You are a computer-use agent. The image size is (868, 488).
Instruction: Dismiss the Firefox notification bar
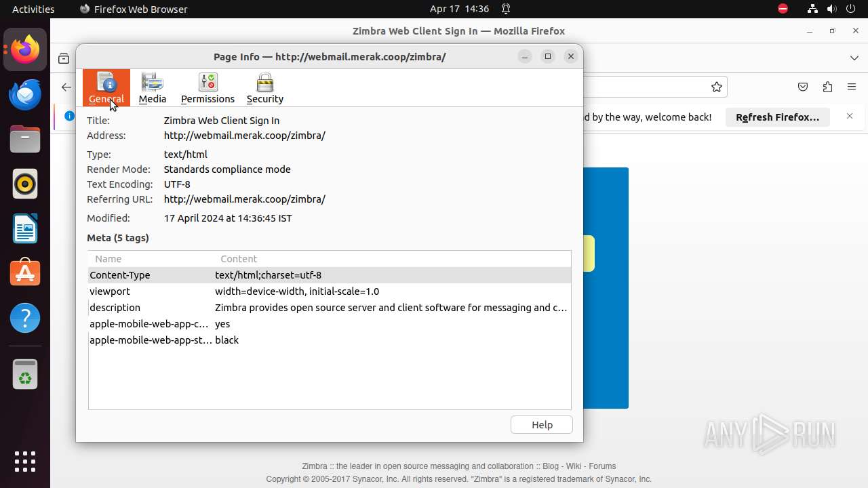click(850, 117)
